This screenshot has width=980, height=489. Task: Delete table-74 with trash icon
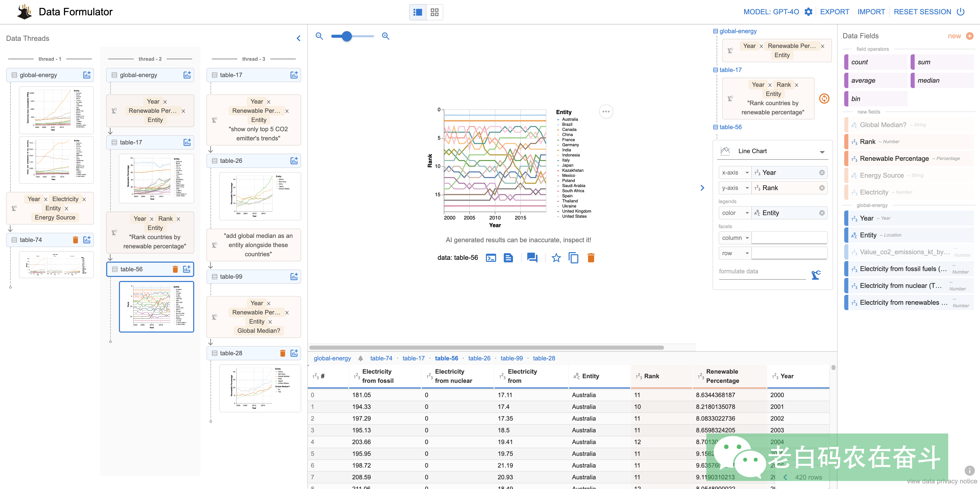(x=75, y=240)
